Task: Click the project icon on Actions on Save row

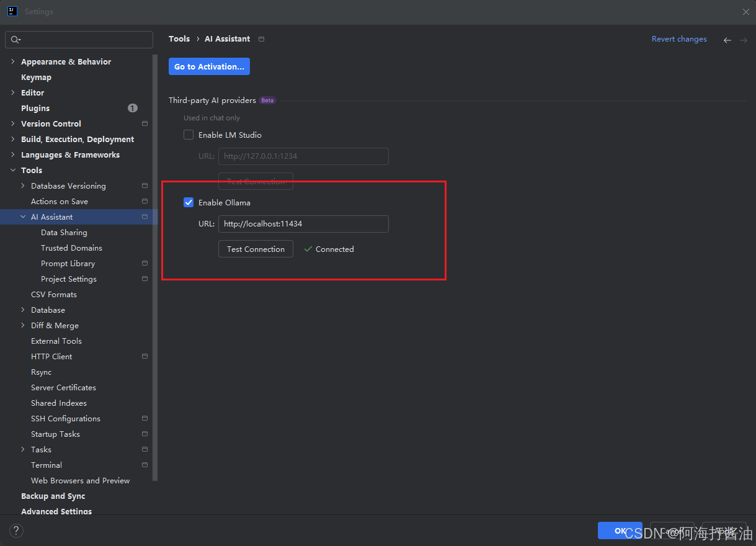Action: (x=145, y=201)
